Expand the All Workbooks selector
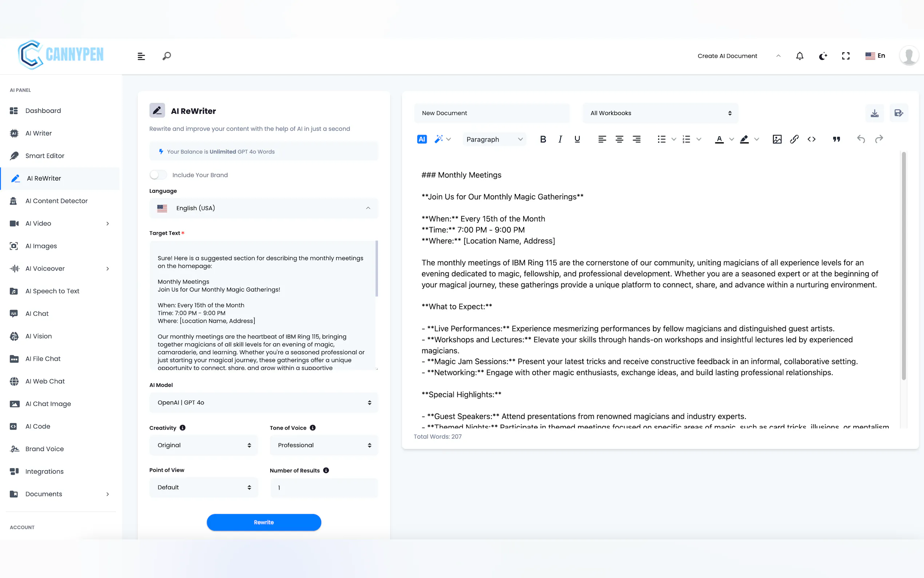 (660, 113)
